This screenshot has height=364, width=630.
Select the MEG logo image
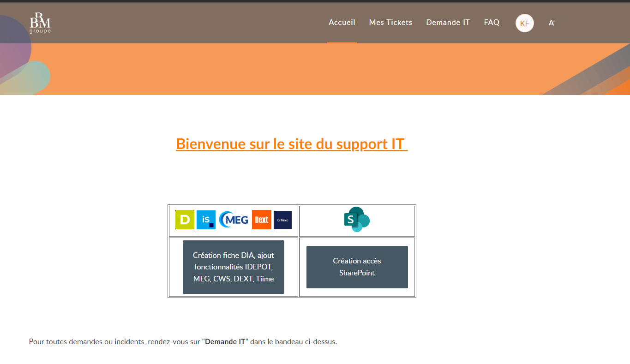point(234,220)
